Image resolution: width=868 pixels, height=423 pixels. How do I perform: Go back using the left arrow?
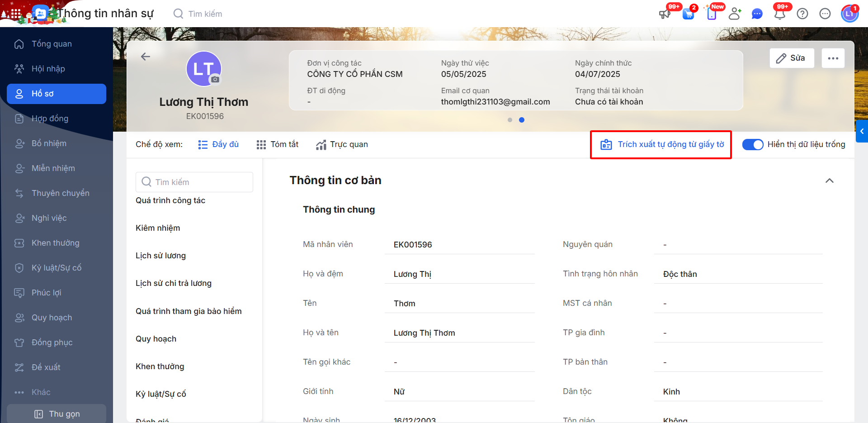tap(146, 57)
